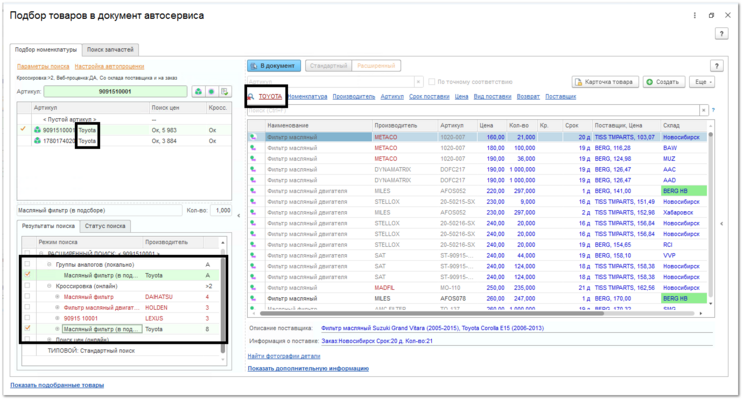Click green BERG НВ cell in AFOS078 row

point(684,299)
